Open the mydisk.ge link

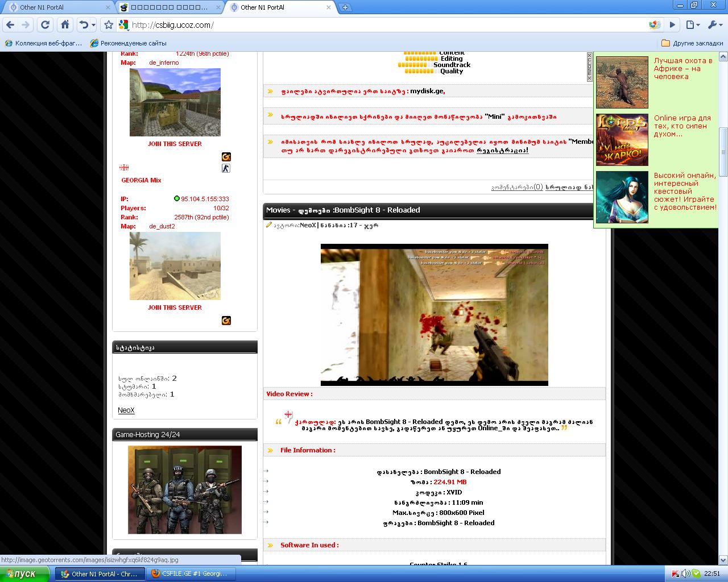(427, 91)
